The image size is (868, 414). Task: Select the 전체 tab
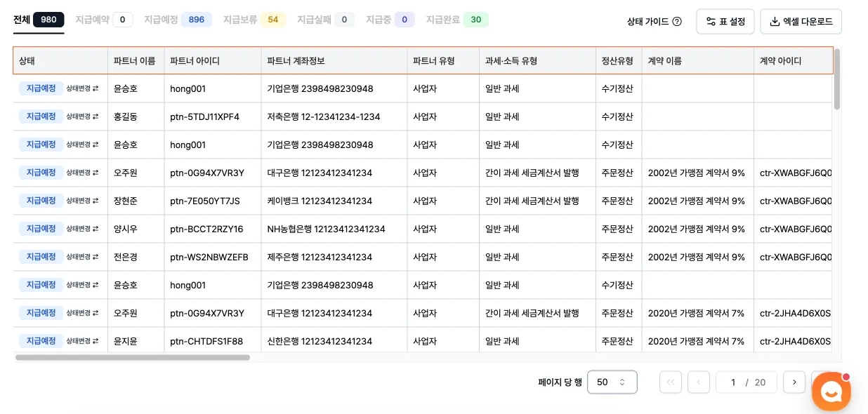[39, 20]
